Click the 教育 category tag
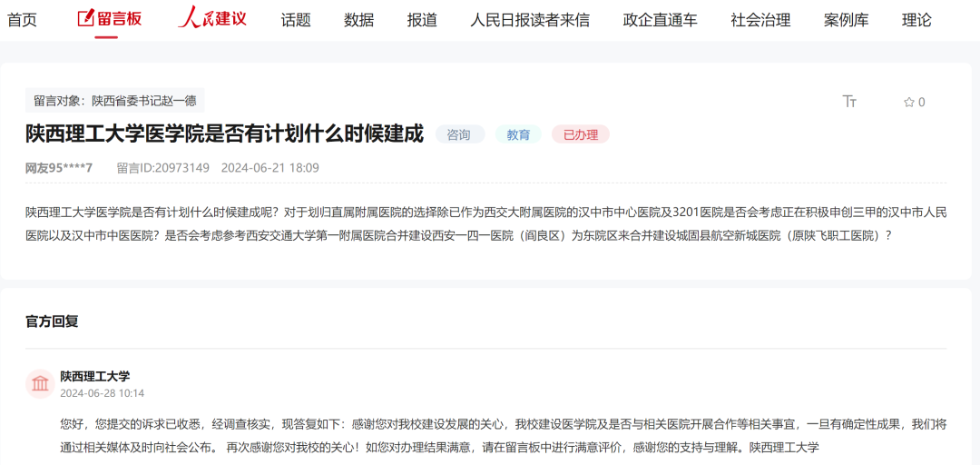Viewport: 980px width, 465px height. 518,134
